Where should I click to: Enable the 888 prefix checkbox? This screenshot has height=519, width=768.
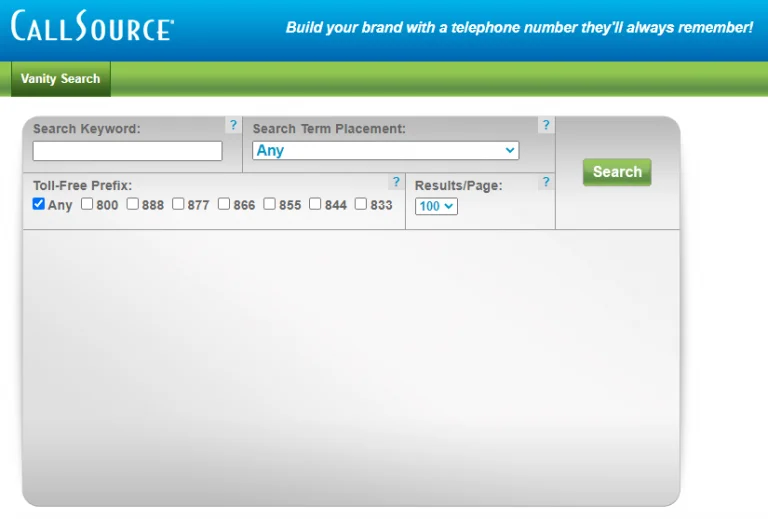click(133, 204)
